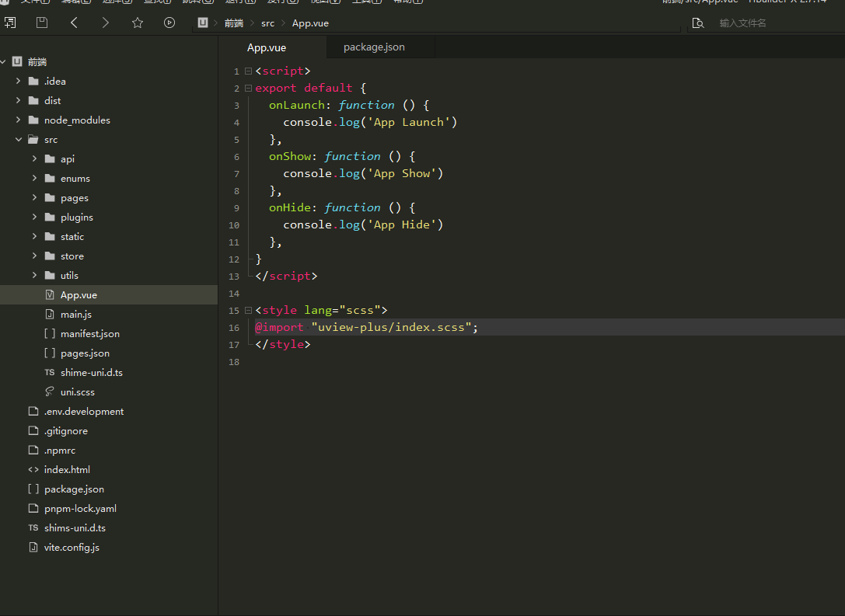This screenshot has height=616, width=845.
Task: Expand the .idea folder chevron
Action: click(x=19, y=81)
